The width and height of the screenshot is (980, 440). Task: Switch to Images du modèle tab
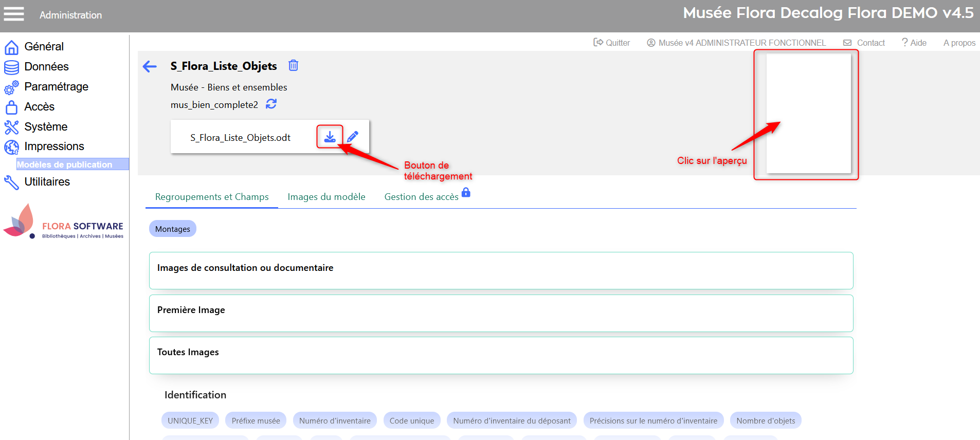pyautogui.click(x=326, y=197)
